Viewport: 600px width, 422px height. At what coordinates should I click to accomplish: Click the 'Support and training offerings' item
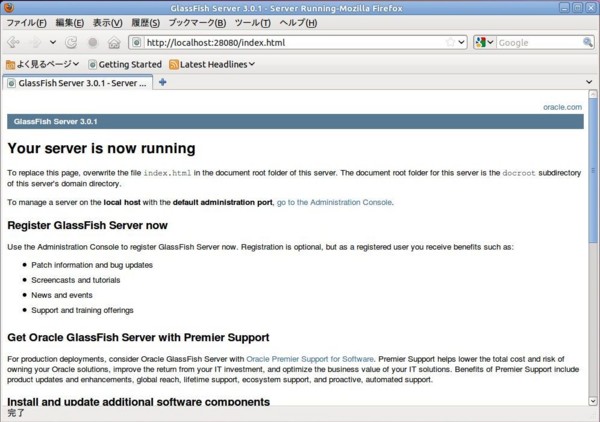pyautogui.click(x=82, y=310)
